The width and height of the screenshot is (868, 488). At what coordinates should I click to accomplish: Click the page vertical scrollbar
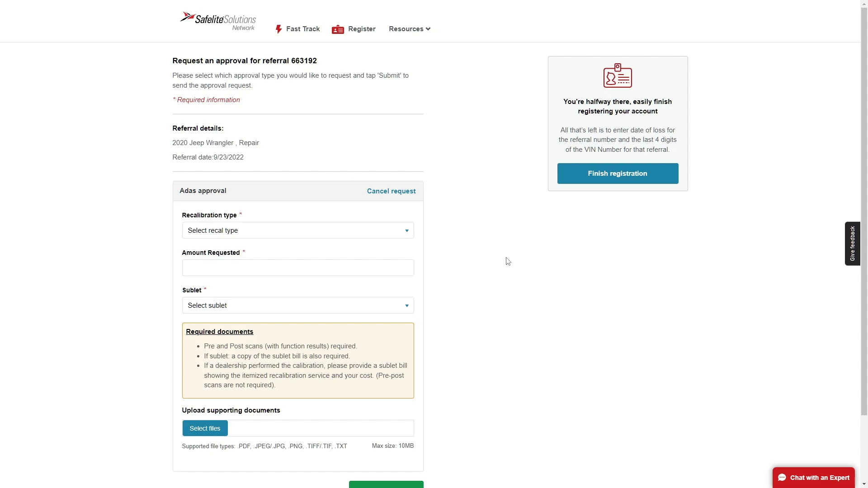864,226
